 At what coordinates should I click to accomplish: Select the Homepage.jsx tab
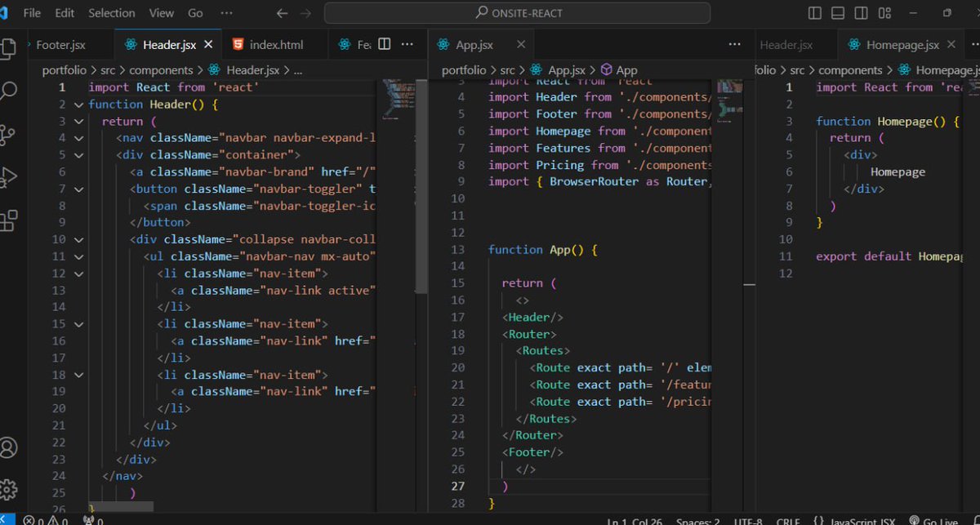[902, 45]
